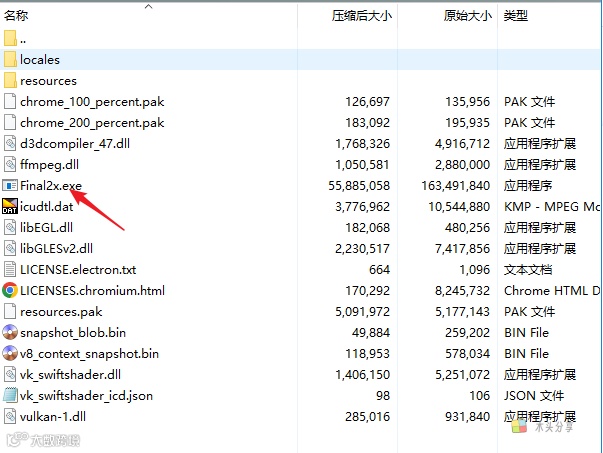The height and width of the screenshot is (453, 603).
Task: Click the BIN File type of snapshot_blob.bin
Action: click(x=526, y=332)
